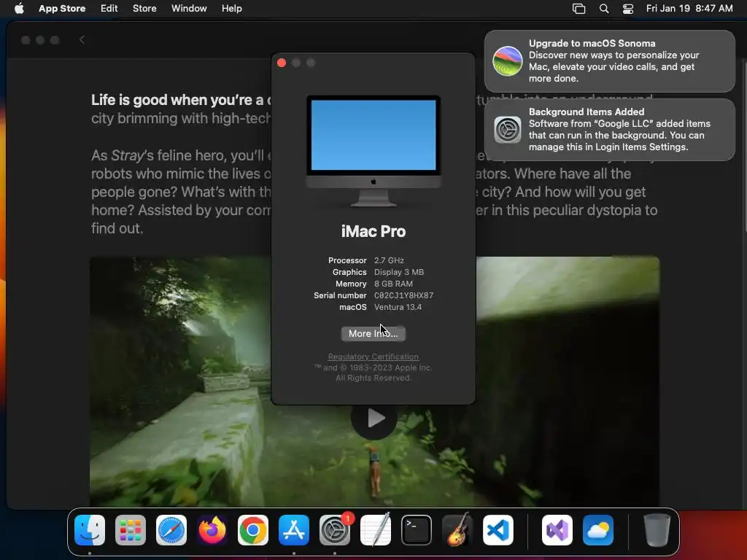Open the Store menu
This screenshot has height=560, width=747.
(x=144, y=9)
